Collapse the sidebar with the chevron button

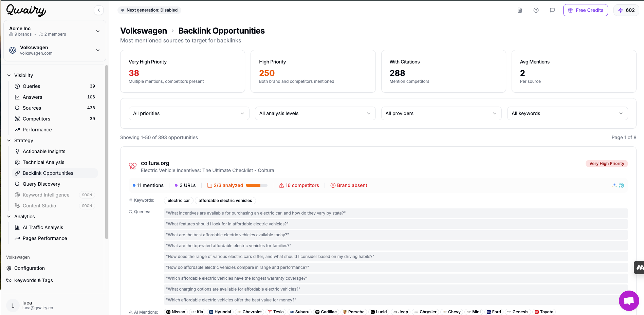pos(99,10)
